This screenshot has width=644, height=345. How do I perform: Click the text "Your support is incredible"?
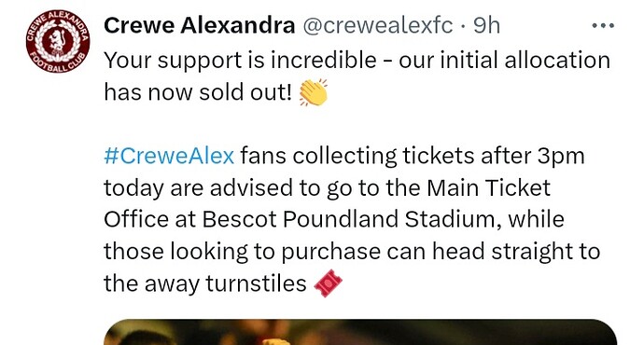pos(240,61)
